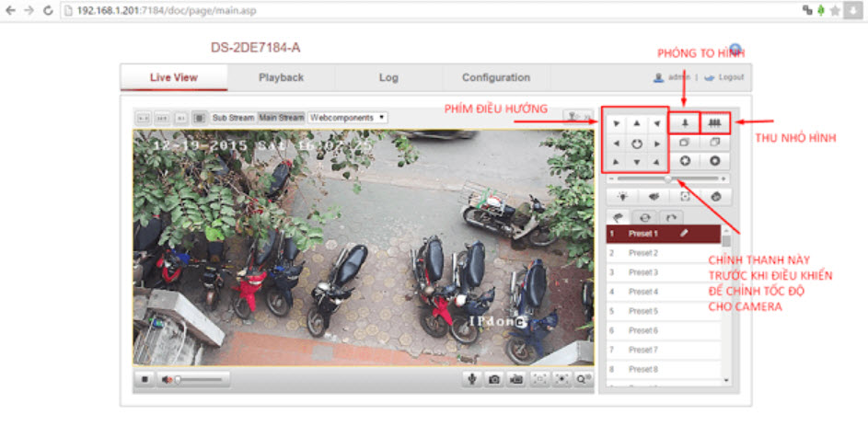
Task: Capture a snapshot with camera icon
Action: pos(494,379)
